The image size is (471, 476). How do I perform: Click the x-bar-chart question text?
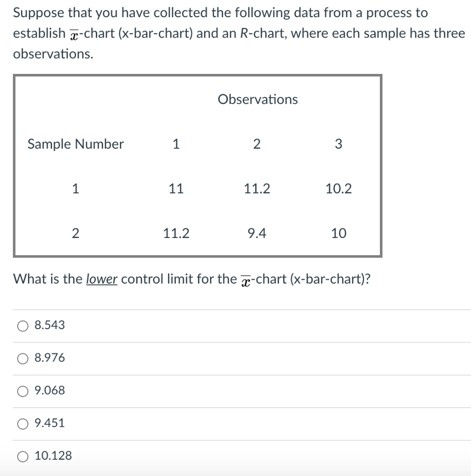[x=192, y=279]
